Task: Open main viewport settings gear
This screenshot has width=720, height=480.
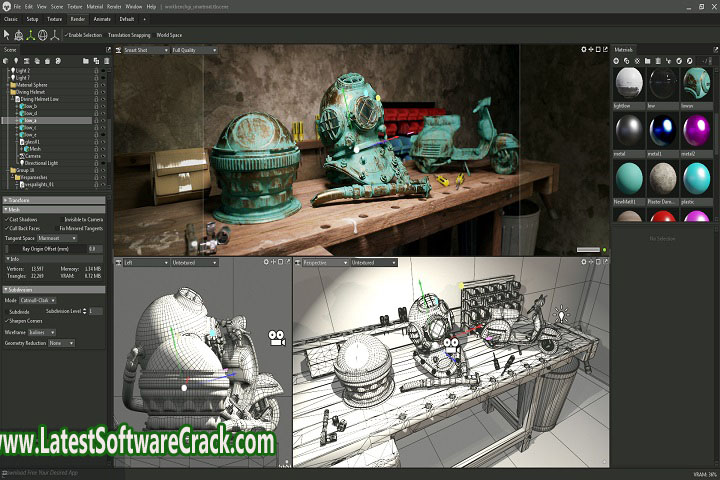Action: pos(584,49)
